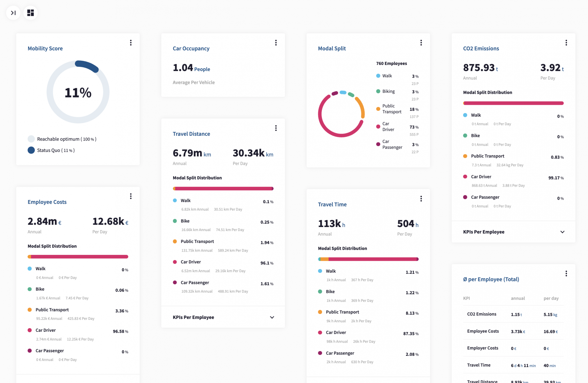
Task: Select Car Driver row in CO2 Emissions
Action: [513, 181]
